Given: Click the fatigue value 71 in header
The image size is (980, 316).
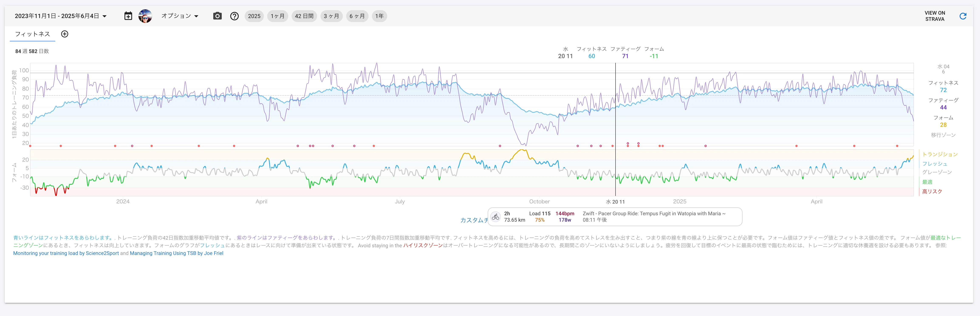Looking at the screenshot, I should point(625,56).
